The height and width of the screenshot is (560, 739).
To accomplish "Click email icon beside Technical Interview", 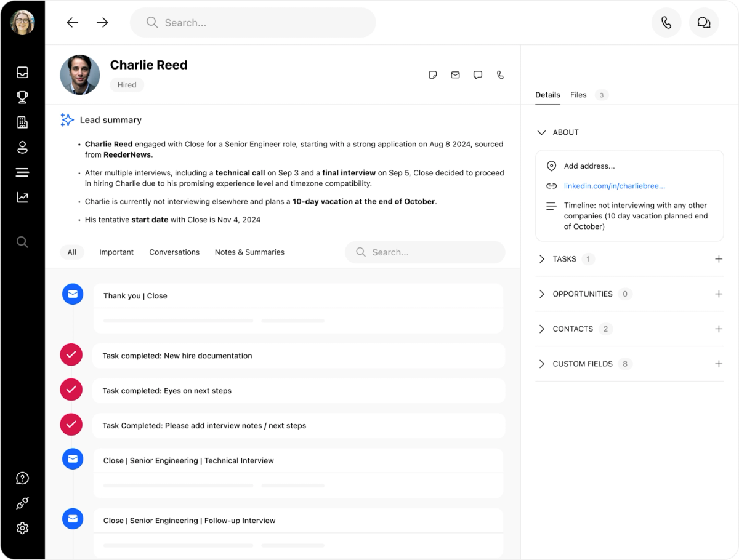I will click(73, 459).
